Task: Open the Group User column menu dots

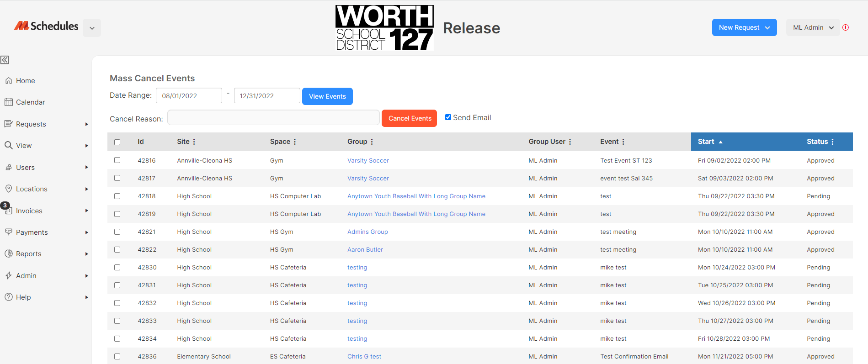Action: click(570, 142)
